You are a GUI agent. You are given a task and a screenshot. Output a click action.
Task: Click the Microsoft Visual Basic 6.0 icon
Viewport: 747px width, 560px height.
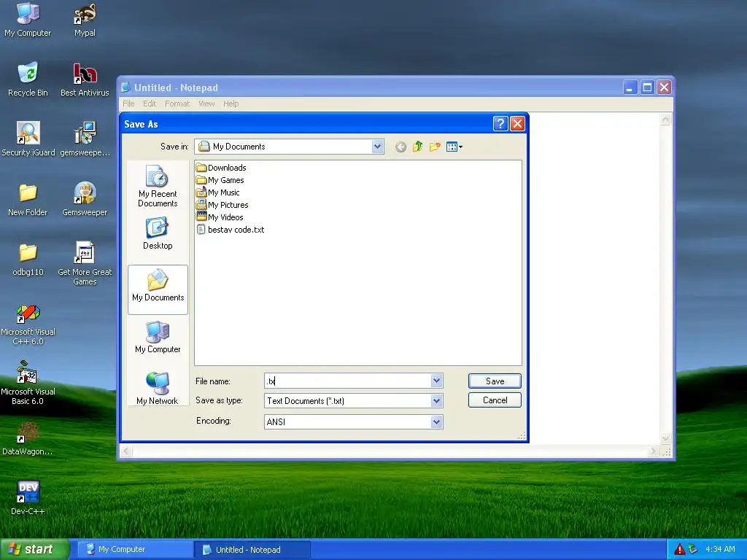(x=28, y=384)
